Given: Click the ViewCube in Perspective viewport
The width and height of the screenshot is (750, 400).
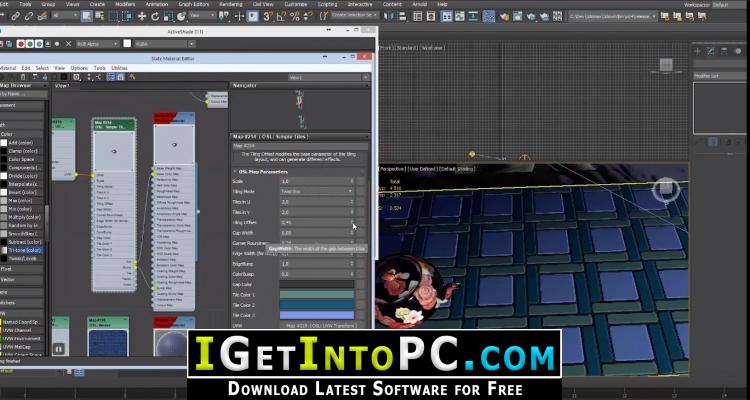Looking at the screenshot, I should (666, 189).
